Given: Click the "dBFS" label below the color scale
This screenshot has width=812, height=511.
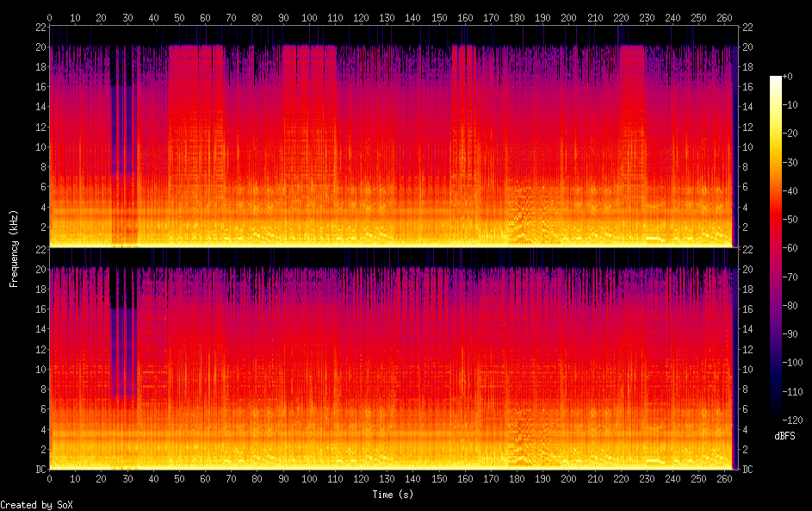Looking at the screenshot, I should [x=784, y=436].
